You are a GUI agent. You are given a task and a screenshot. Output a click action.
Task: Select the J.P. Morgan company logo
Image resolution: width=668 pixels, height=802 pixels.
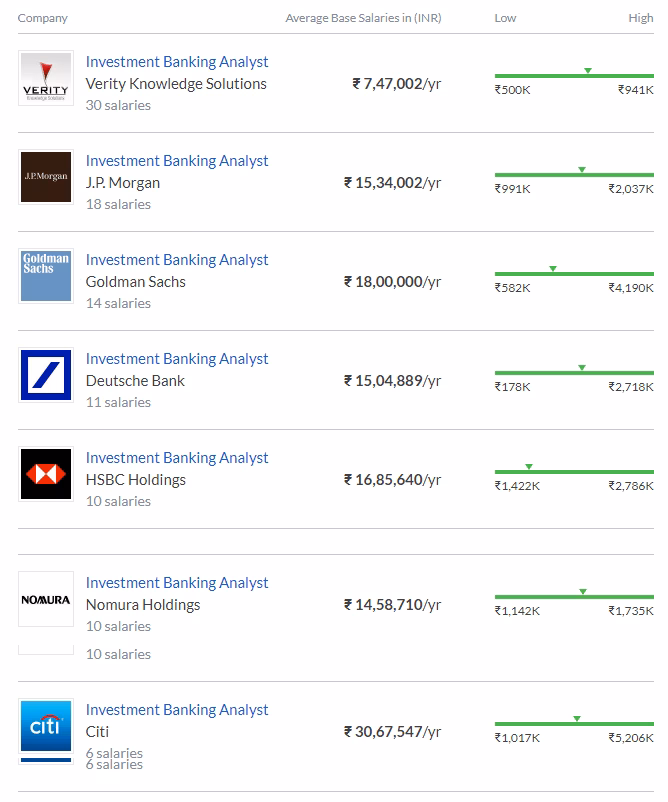[x=47, y=176]
